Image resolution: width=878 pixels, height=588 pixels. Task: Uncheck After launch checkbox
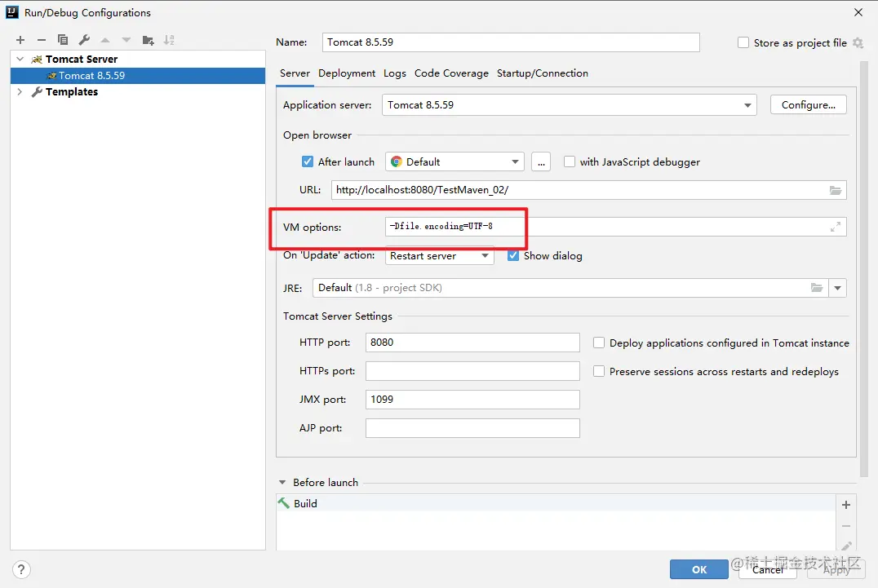click(308, 161)
